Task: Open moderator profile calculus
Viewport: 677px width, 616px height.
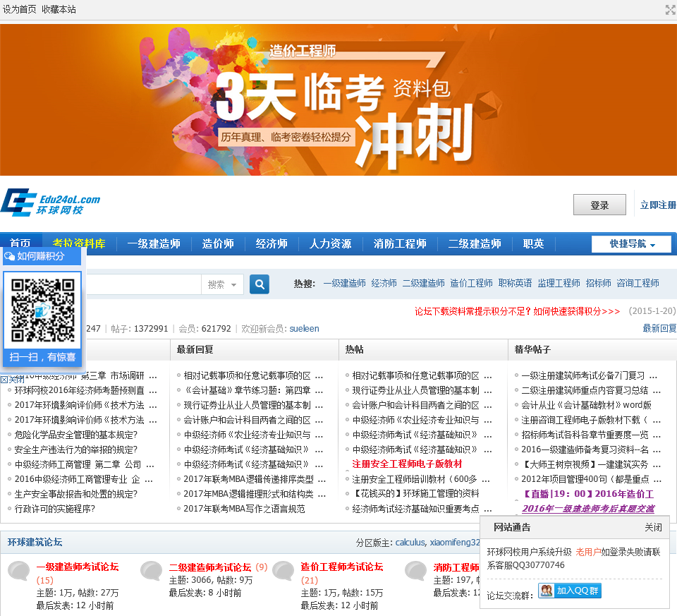Action: (x=410, y=542)
